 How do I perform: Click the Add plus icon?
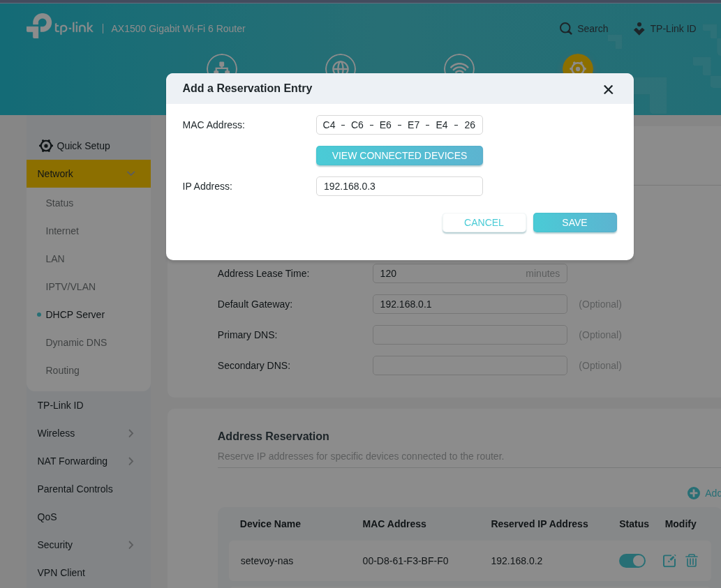point(693,493)
